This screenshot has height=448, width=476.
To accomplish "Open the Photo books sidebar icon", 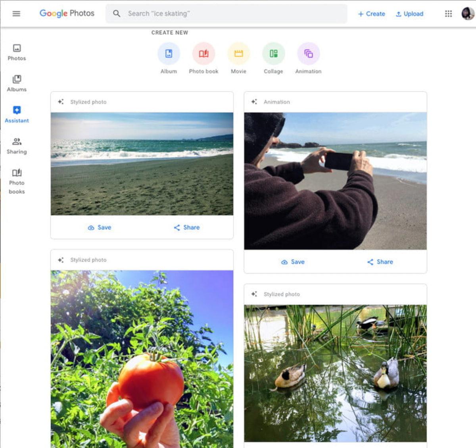I will [x=17, y=173].
